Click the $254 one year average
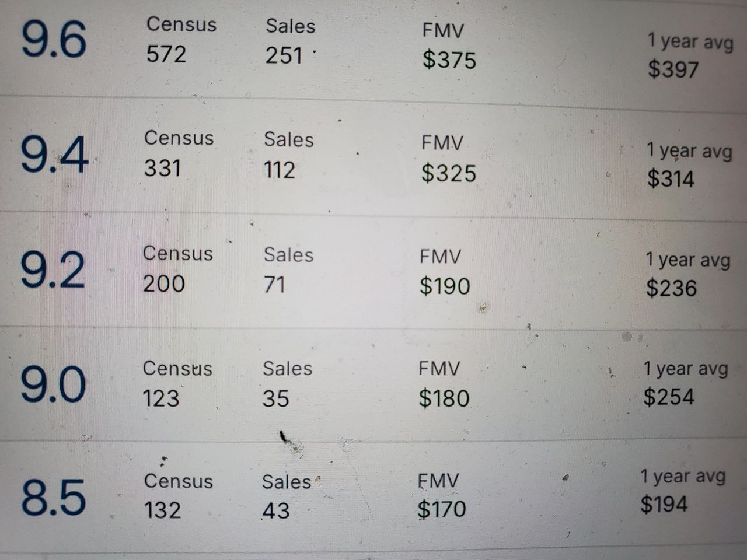The height and width of the screenshot is (560, 747). 669,397
